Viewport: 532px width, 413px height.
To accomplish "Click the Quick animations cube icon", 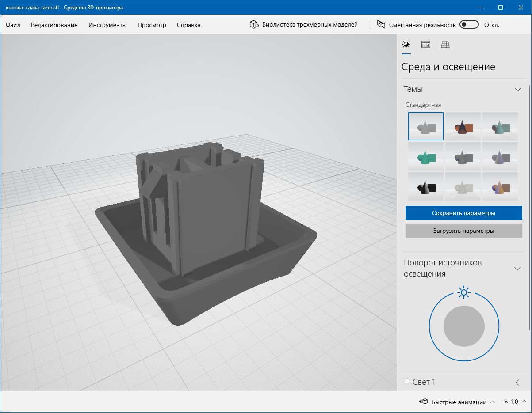I will [x=424, y=402].
